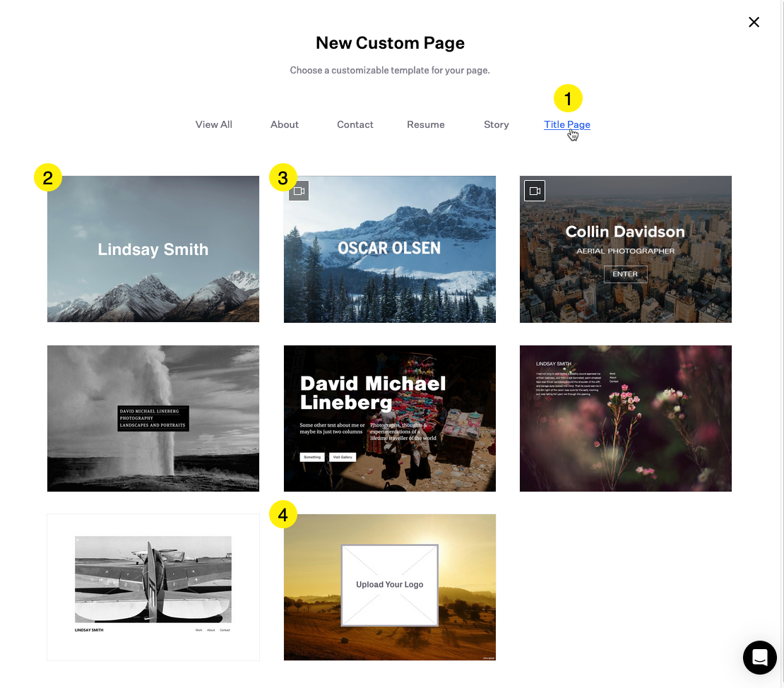Close the New Custom Page dialog
The image size is (784, 688).
754,22
